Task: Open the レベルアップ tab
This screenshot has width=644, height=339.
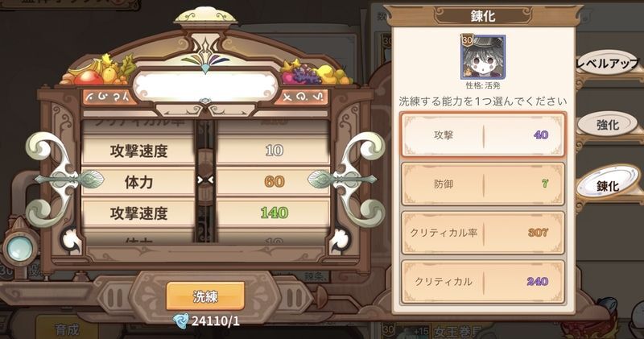Action: click(x=609, y=64)
